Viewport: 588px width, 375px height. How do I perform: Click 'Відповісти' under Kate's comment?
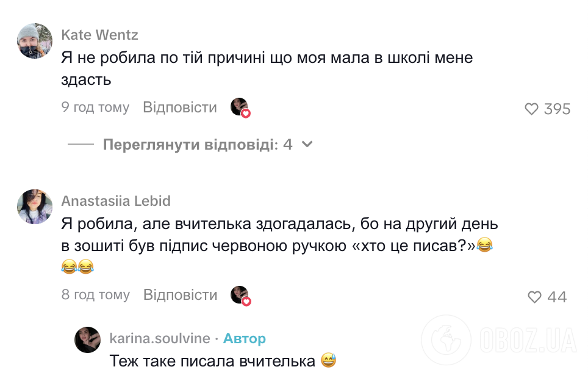click(179, 107)
